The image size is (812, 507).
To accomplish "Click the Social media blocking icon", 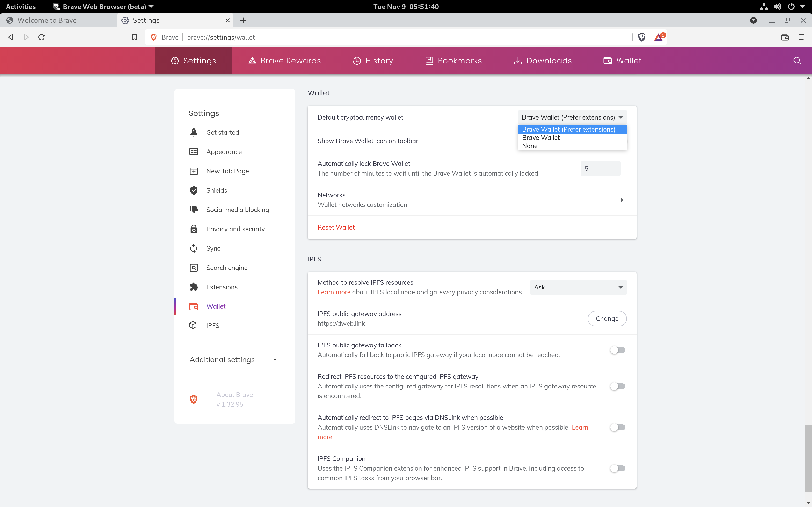I will (x=194, y=210).
